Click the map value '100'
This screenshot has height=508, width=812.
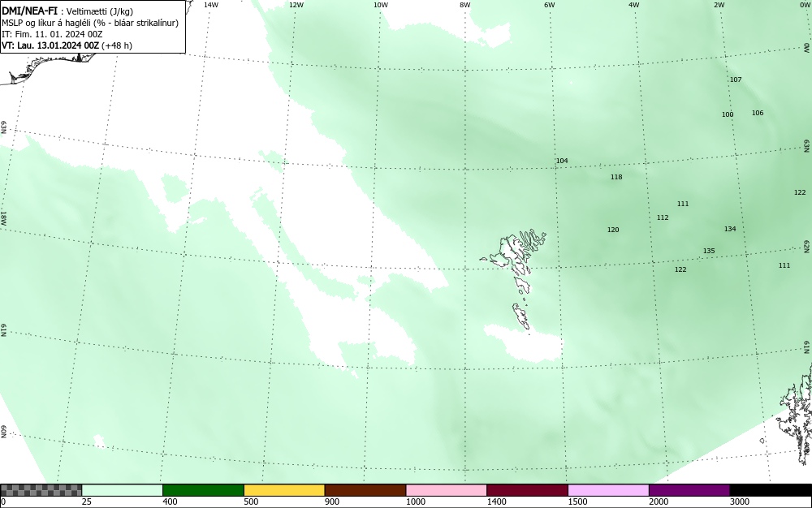[x=728, y=115]
